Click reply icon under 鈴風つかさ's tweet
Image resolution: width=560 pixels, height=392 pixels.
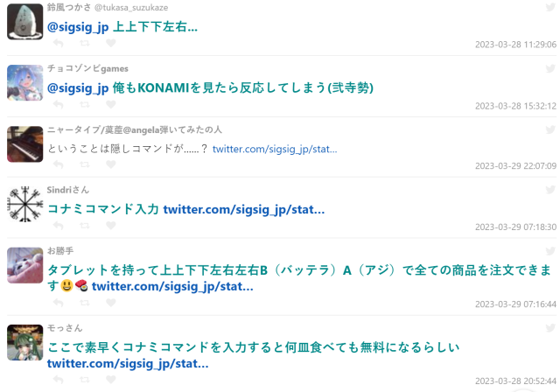point(59,43)
